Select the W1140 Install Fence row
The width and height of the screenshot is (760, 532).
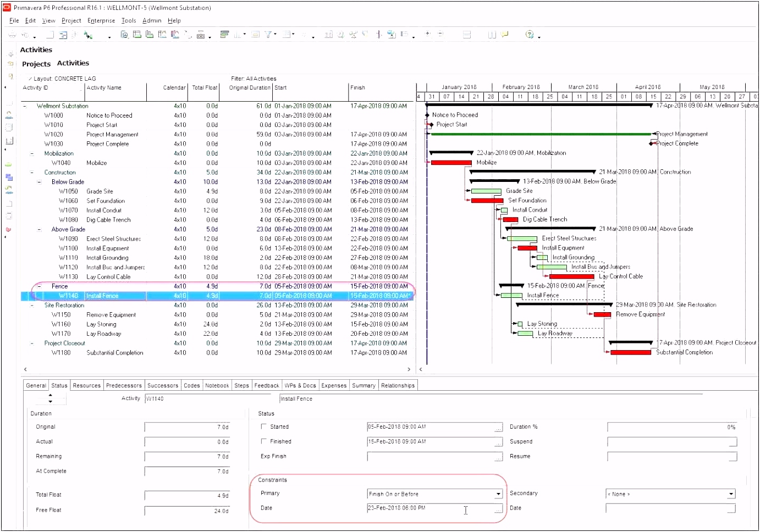pos(217,296)
